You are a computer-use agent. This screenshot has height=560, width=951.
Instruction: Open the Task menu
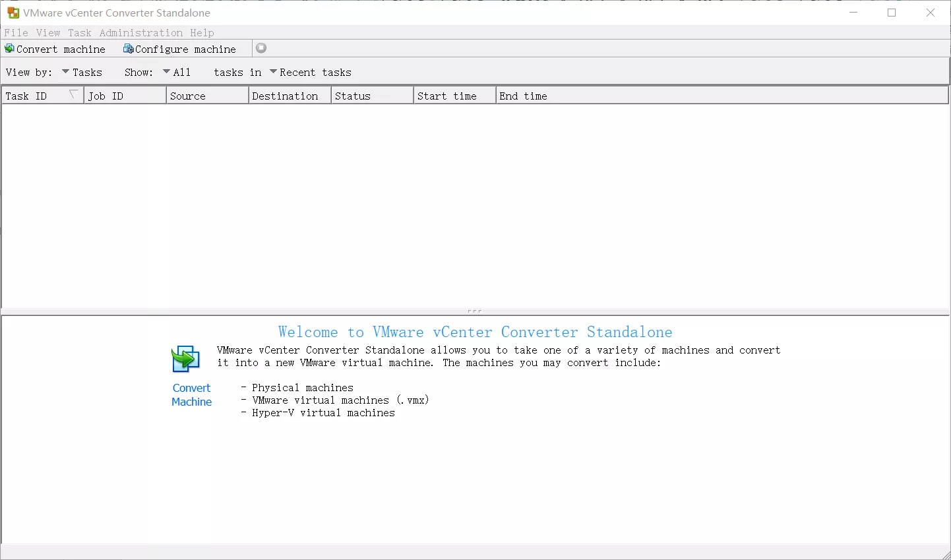80,33
